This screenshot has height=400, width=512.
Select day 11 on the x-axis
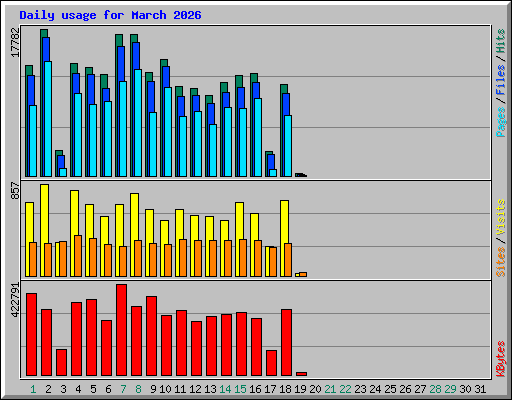click(x=180, y=389)
